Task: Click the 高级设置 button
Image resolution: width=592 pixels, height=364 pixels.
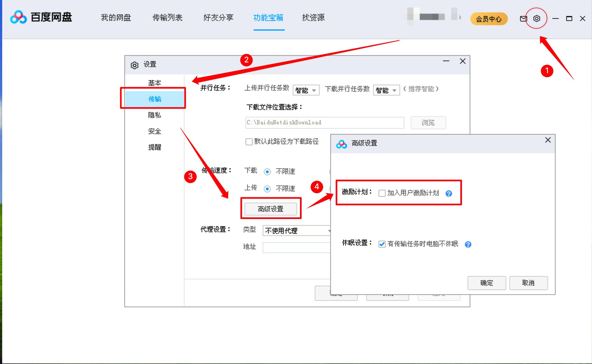Action: point(271,209)
